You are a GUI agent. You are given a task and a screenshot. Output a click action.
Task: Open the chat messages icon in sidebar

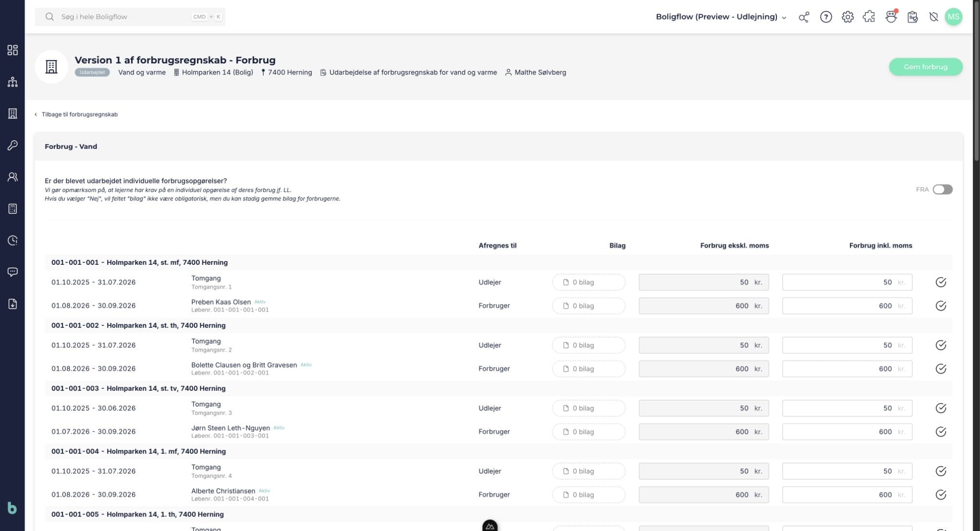click(x=12, y=272)
